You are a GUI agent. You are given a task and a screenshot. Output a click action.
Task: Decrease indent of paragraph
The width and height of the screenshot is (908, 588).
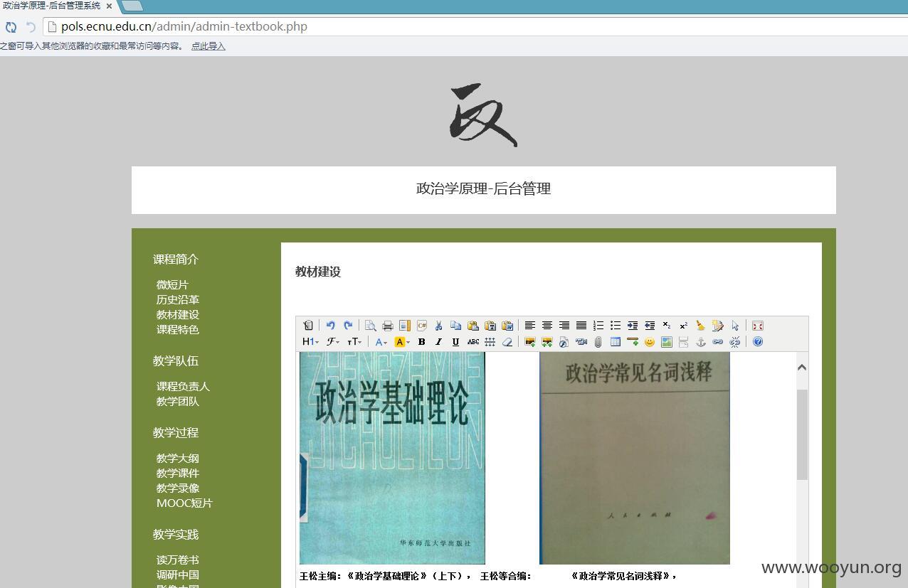click(650, 326)
